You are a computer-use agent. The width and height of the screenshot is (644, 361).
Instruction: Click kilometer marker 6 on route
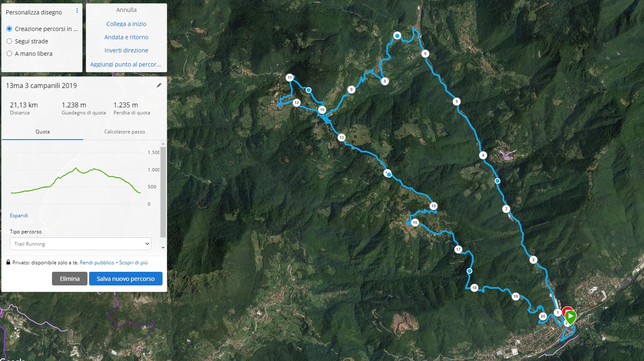pos(425,54)
